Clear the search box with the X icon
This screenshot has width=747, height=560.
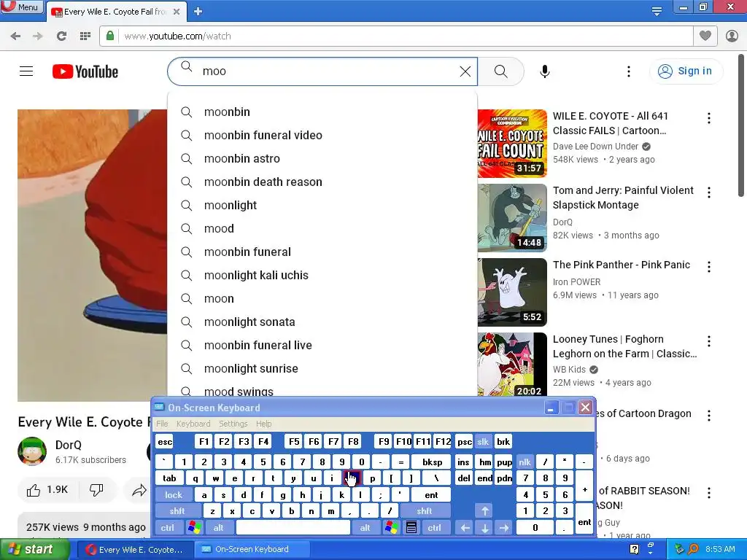(465, 71)
